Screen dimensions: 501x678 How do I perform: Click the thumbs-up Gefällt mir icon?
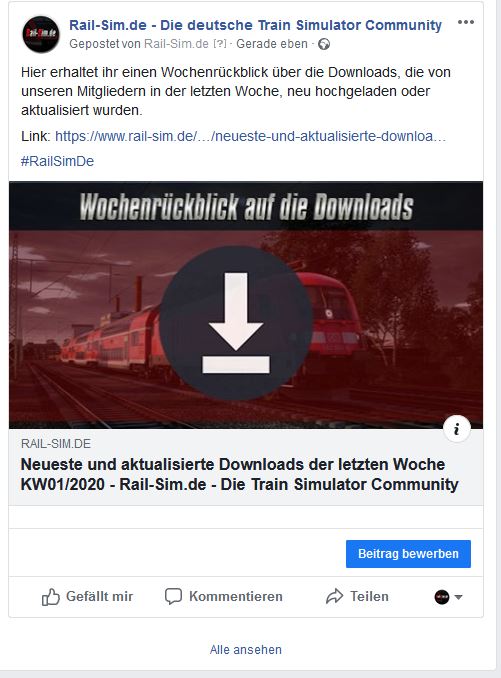click(51, 597)
